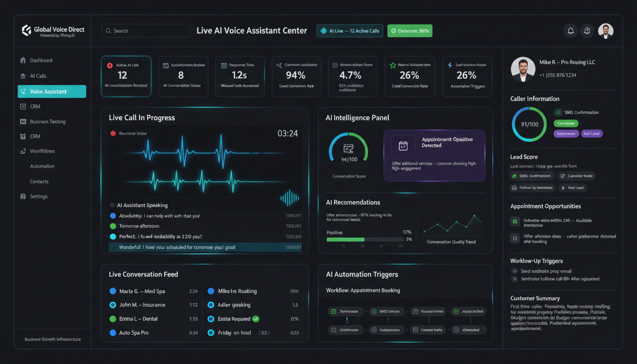Select the blue dot beside Auto Spa Pro

[113, 333]
